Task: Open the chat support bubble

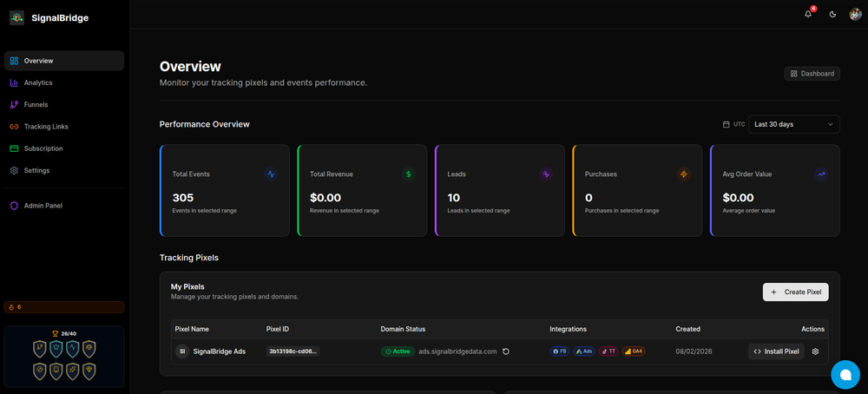Action: [845, 373]
